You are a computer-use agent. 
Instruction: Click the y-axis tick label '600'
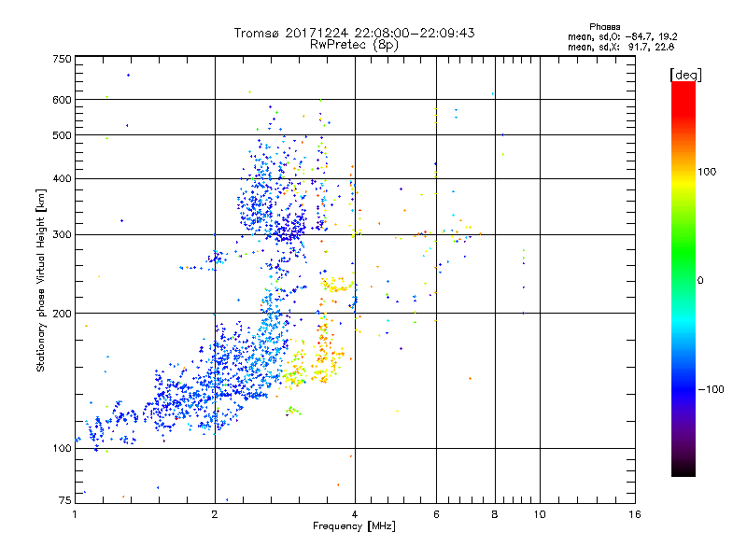62,100
